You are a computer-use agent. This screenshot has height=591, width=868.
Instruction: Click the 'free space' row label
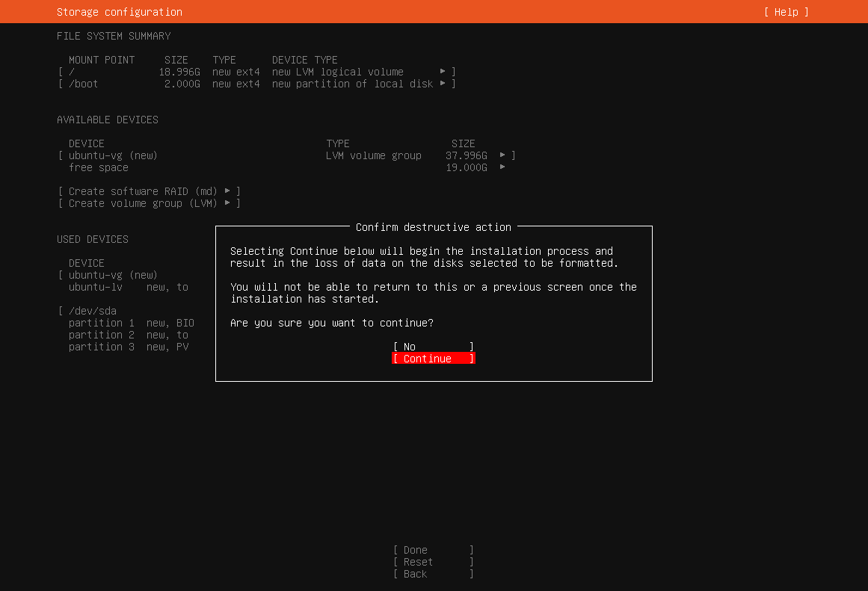(x=99, y=167)
